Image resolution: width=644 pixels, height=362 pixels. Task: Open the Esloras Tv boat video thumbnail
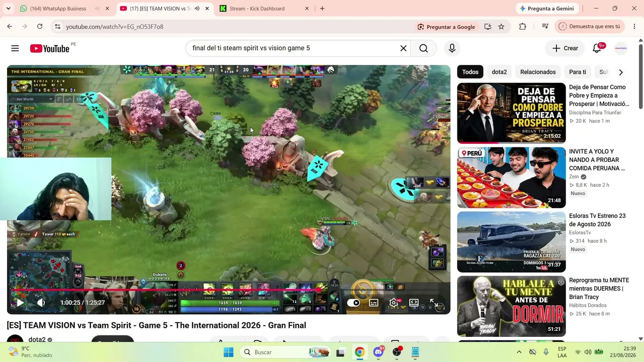(511, 242)
